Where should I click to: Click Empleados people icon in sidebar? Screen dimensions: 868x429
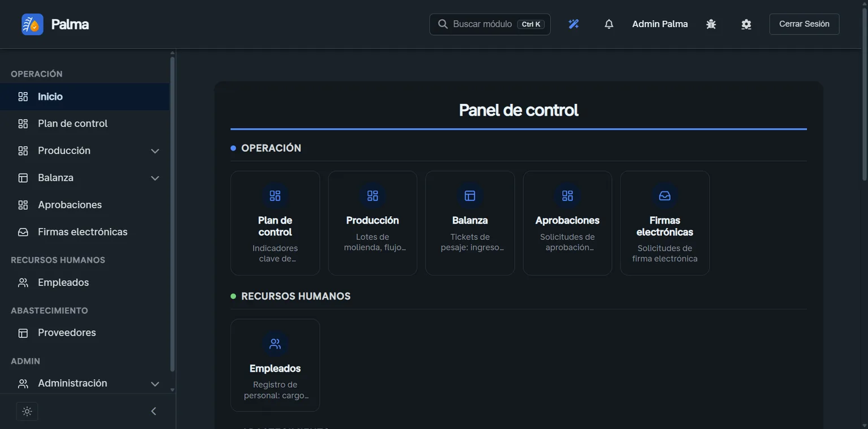pos(23,282)
